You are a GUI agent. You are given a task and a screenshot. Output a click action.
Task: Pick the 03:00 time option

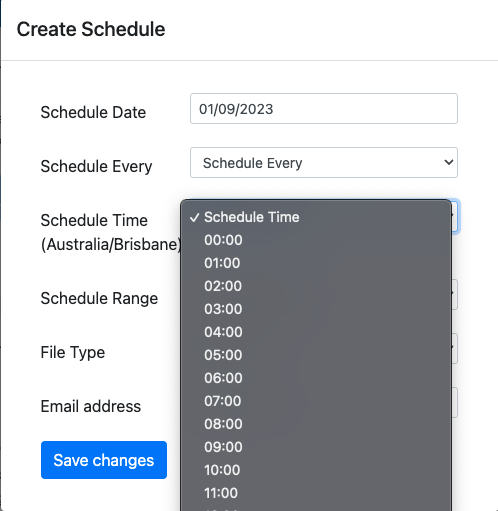(316, 309)
